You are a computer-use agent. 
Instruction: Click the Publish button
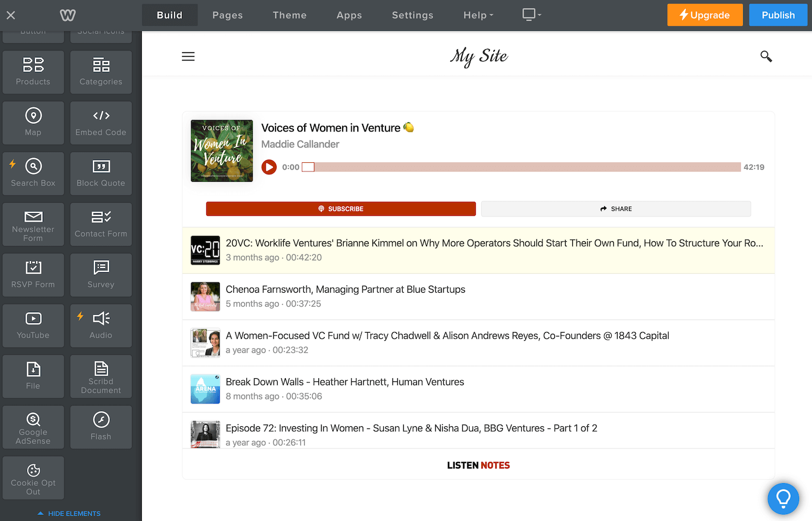[778, 15]
